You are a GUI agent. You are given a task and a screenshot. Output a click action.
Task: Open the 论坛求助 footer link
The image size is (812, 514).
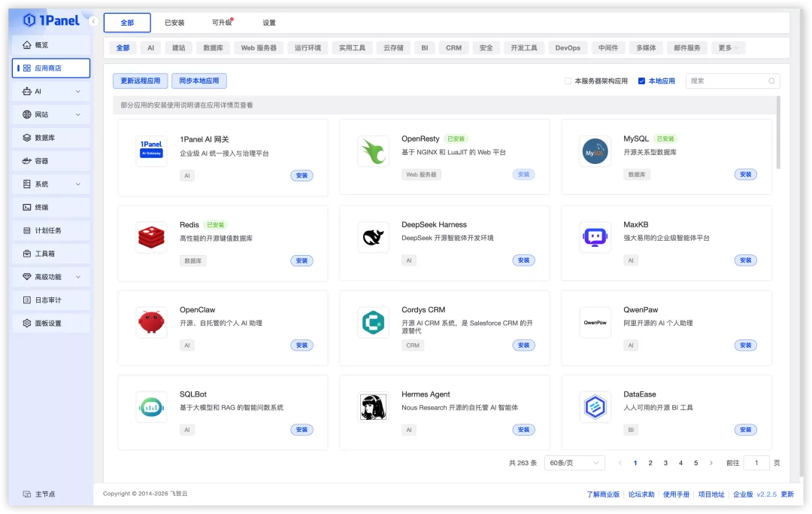coord(641,494)
